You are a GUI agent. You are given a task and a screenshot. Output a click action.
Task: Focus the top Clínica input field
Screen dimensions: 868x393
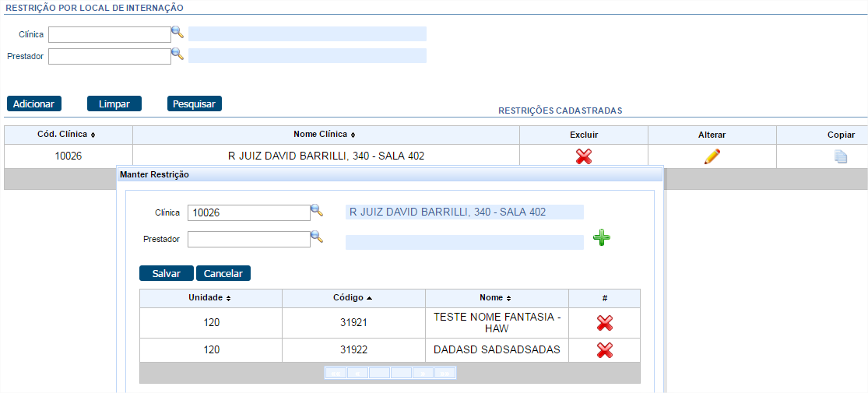click(x=110, y=34)
